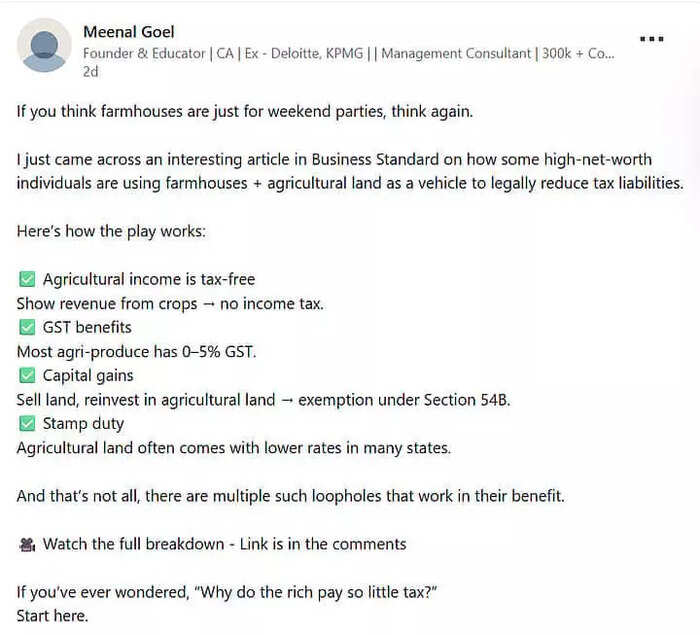Click Meenal Goel's profile avatar

tap(44, 45)
